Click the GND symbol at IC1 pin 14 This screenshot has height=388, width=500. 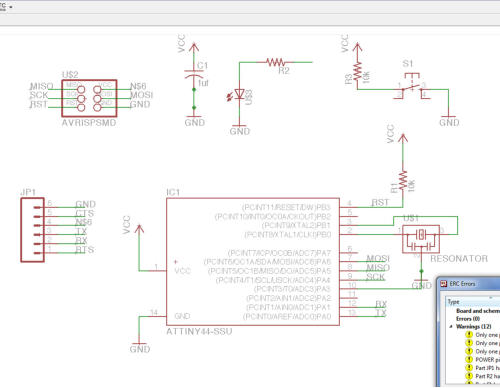click(x=140, y=347)
